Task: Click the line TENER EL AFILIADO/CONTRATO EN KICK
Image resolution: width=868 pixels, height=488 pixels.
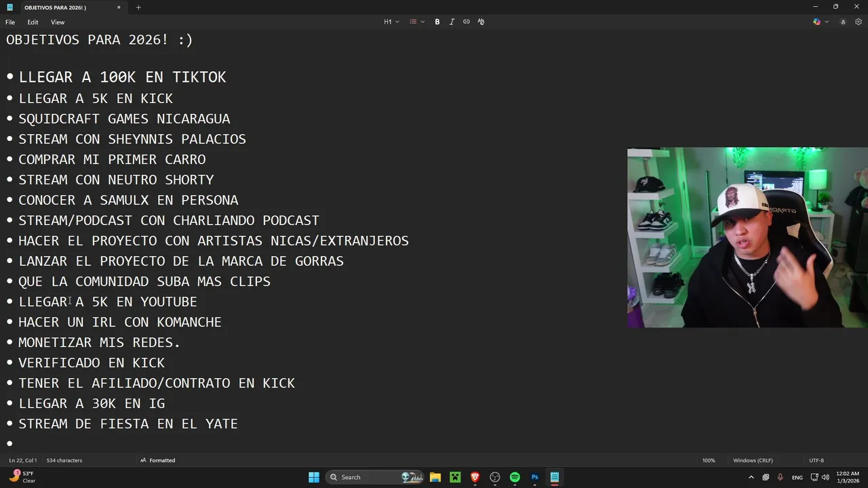Action: (x=157, y=383)
